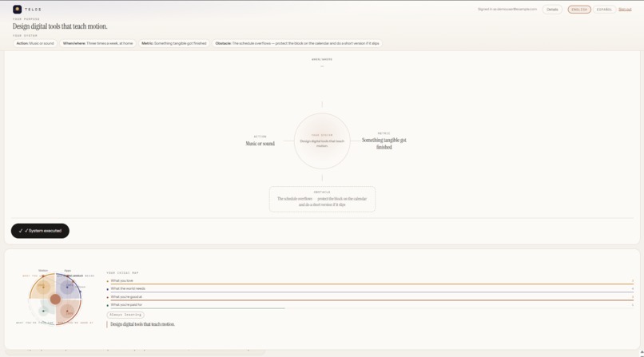644x357 pixels.
Task: Select the Action: Music or sound chip
Action: pyautogui.click(x=35, y=43)
